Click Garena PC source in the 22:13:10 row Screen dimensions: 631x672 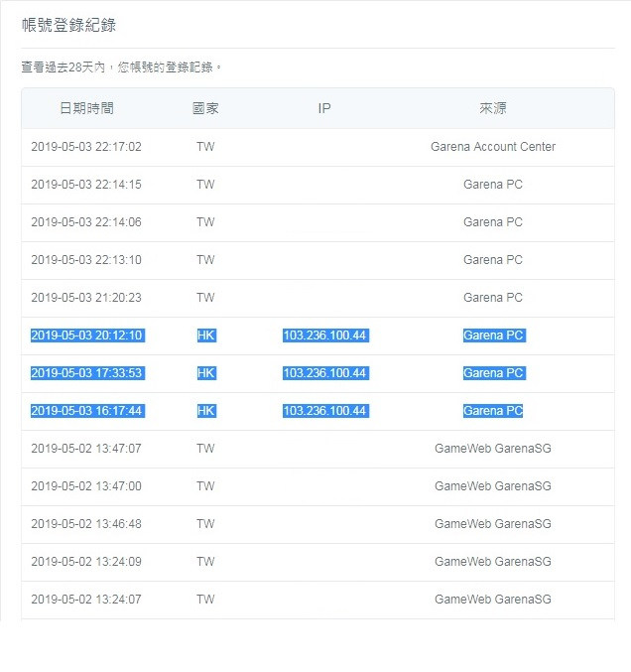point(492,260)
